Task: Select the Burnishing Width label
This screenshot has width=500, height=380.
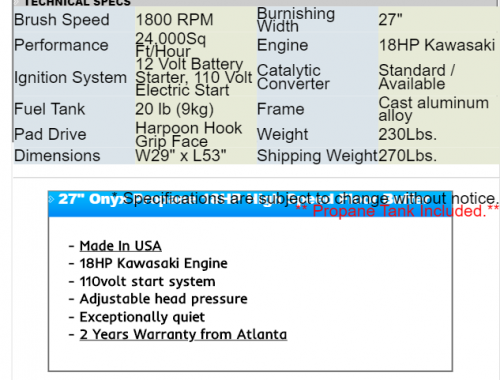Action: click(296, 20)
